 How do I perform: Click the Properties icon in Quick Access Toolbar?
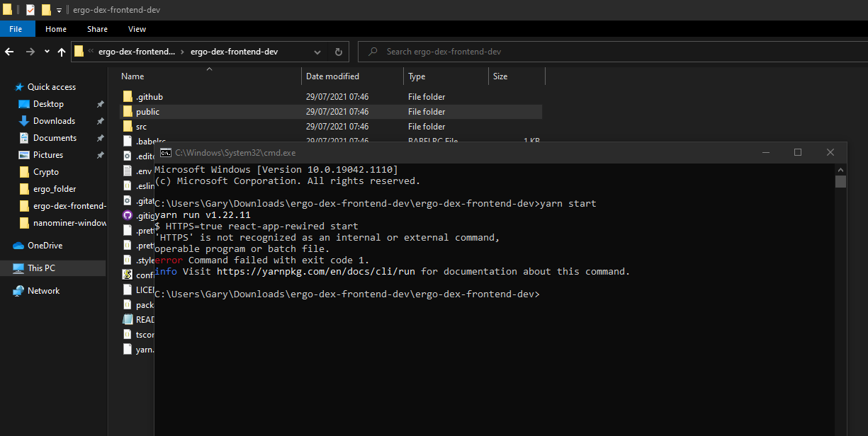30,10
